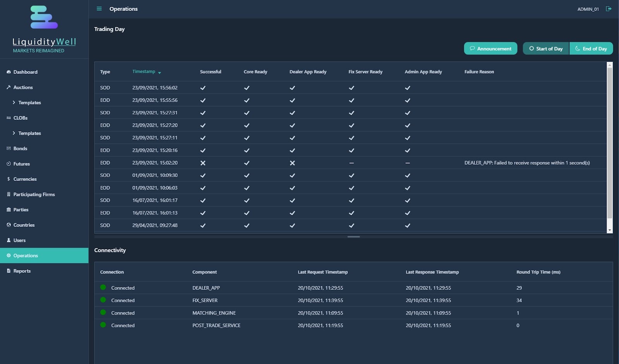Click Successful checkmark for SOD 23/09/2021, 15:56:02
The image size is (619, 364).
[x=203, y=88]
